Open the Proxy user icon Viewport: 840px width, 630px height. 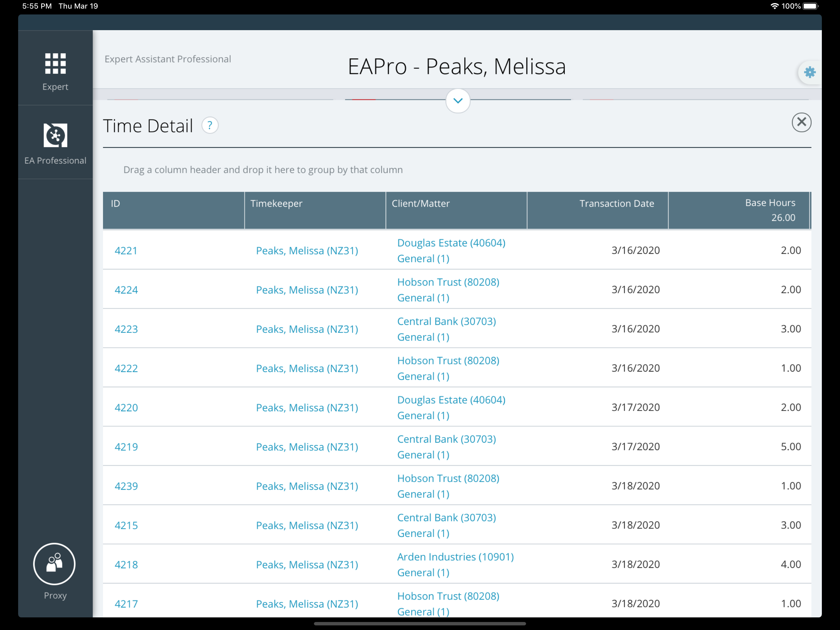pos(54,564)
